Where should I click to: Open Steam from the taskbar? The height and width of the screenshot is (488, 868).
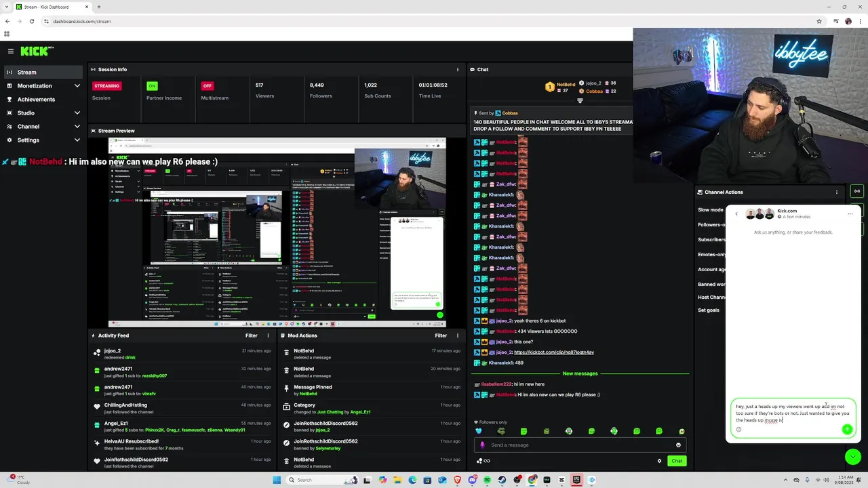pyautogui.click(x=502, y=480)
